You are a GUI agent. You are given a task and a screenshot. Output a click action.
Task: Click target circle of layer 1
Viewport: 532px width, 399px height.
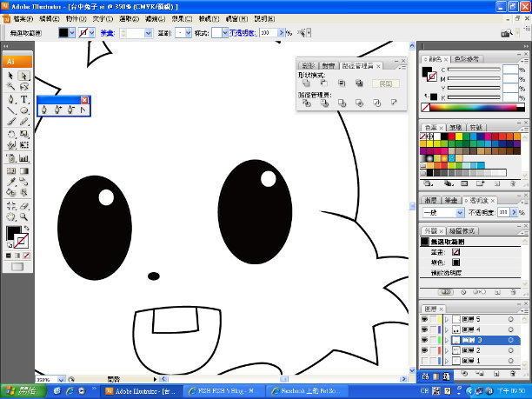[510, 361]
